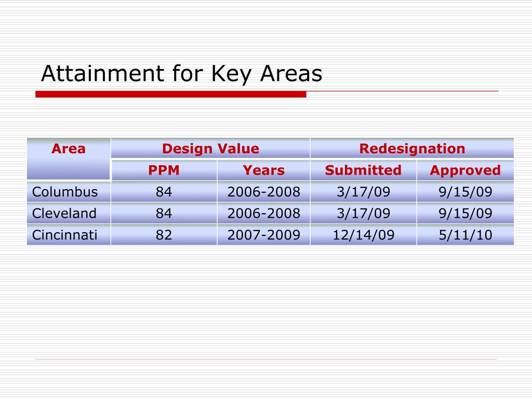Select Cleveland submitted date 3/17/09
This screenshot has width=532, height=399.
coord(363,213)
